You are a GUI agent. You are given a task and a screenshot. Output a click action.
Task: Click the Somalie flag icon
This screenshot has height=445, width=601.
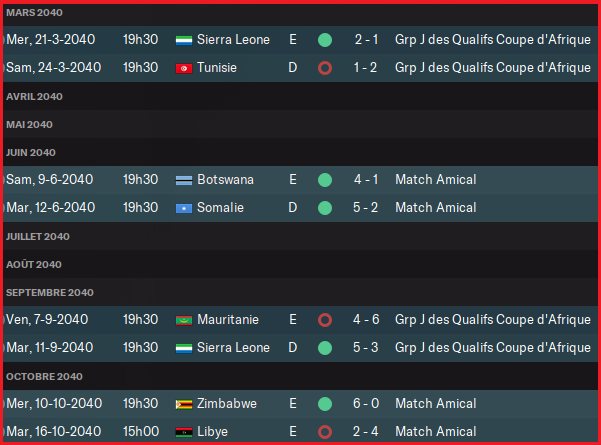coord(183,208)
